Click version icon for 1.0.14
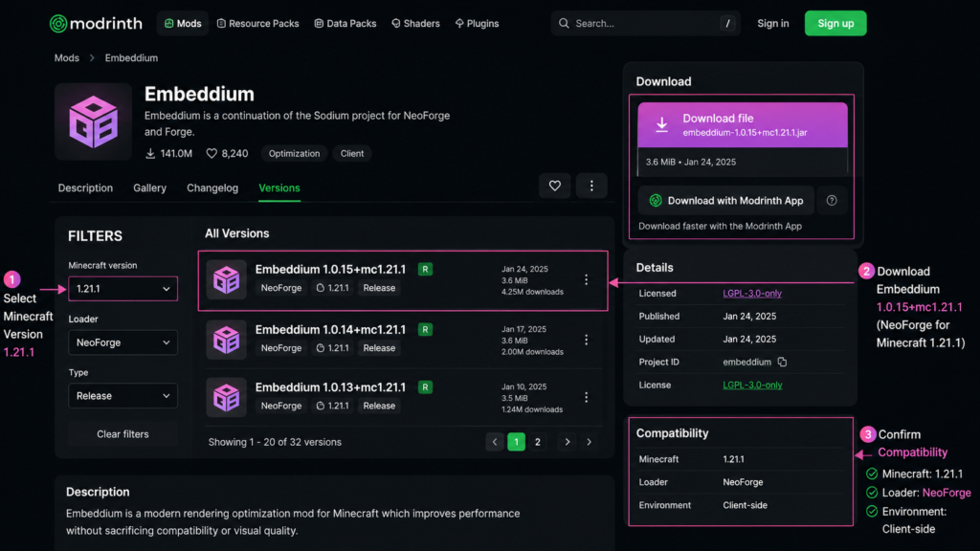 (226, 340)
